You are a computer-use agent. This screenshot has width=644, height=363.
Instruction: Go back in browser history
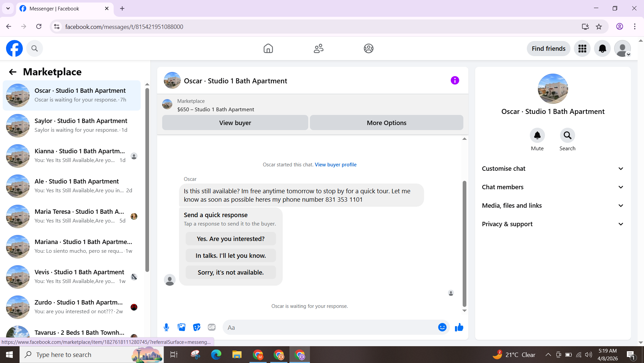point(9,27)
